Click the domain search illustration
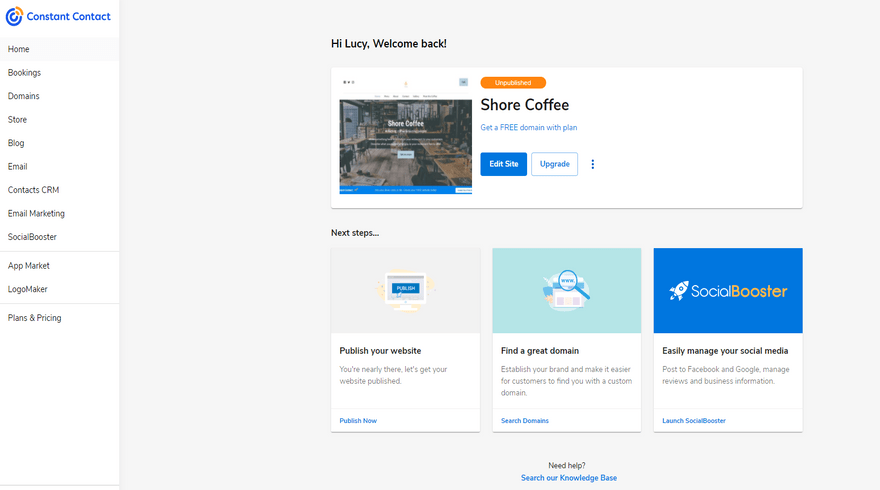The height and width of the screenshot is (490, 880). (x=566, y=291)
